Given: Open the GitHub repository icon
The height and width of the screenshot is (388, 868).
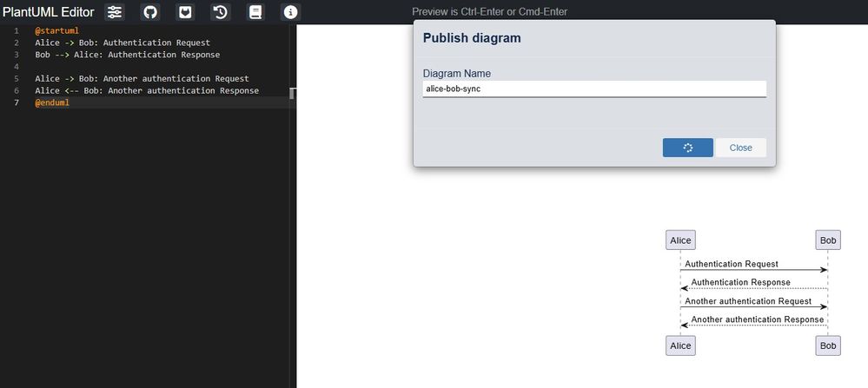Looking at the screenshot, I should [150, 12].
